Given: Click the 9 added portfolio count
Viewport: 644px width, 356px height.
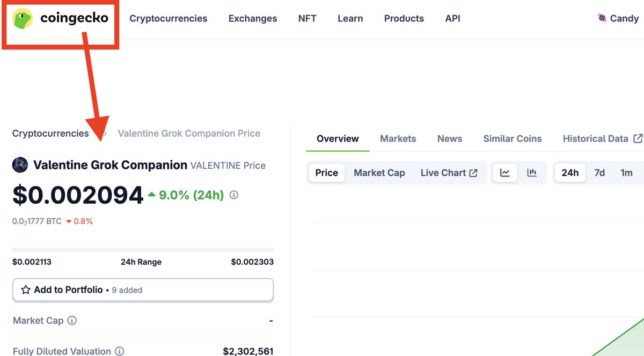Looking at the screenshot, I should 127,290.
